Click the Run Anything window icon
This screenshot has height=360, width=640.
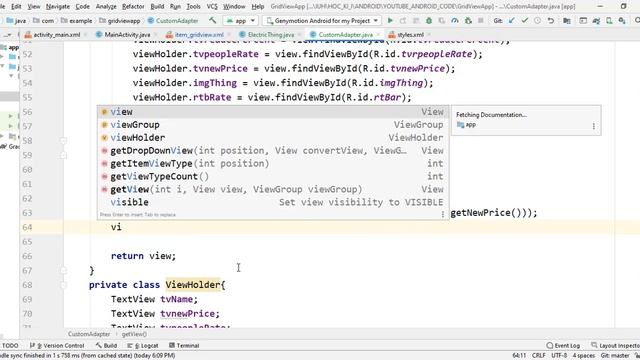pos(583,20)
